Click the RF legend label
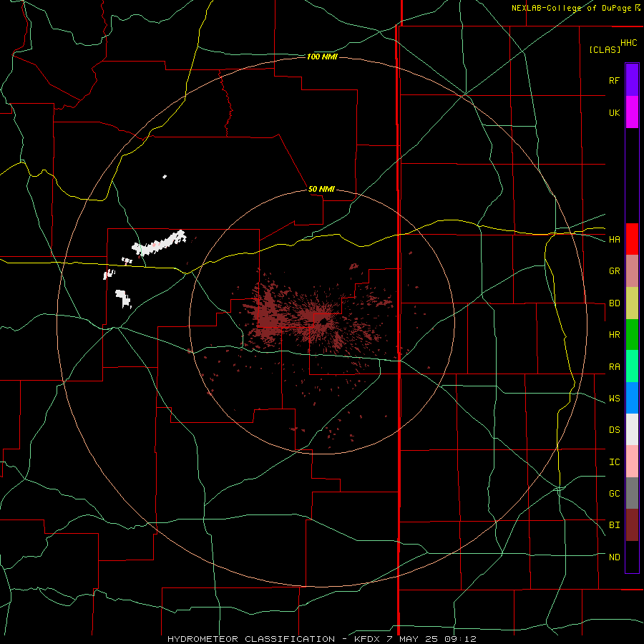This screenshot has height=644, width=644. [x=614, y=80]
